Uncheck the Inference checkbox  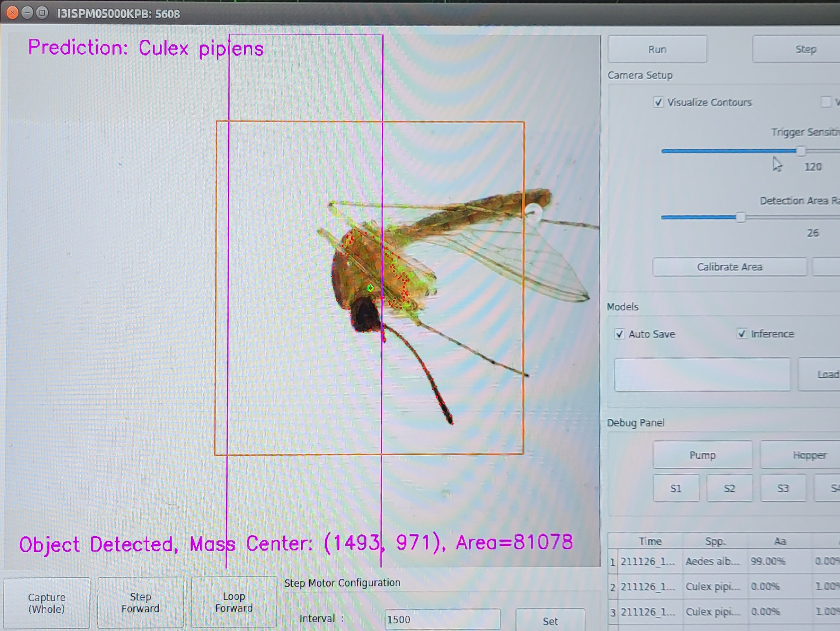point(741,334)
